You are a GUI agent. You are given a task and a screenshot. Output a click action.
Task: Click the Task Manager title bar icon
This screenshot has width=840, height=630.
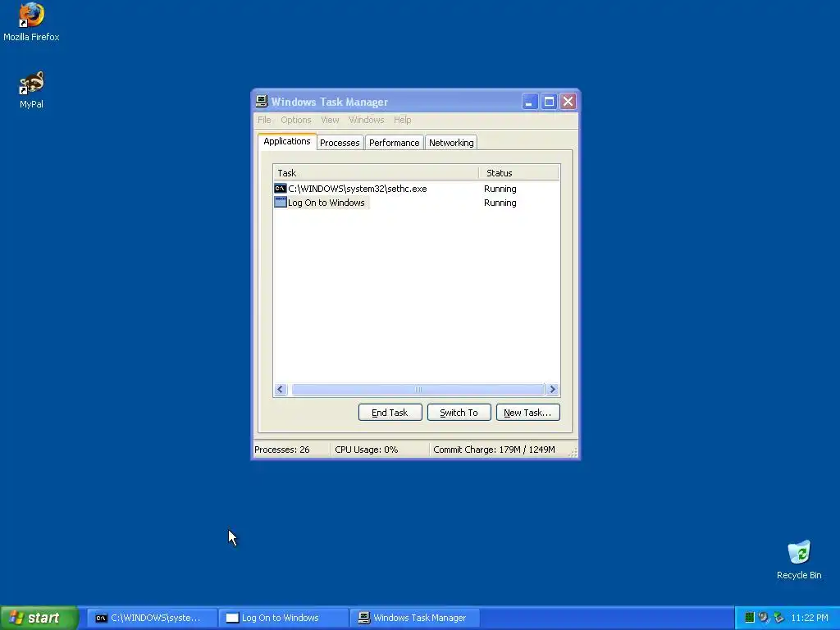tap(262, 101)
